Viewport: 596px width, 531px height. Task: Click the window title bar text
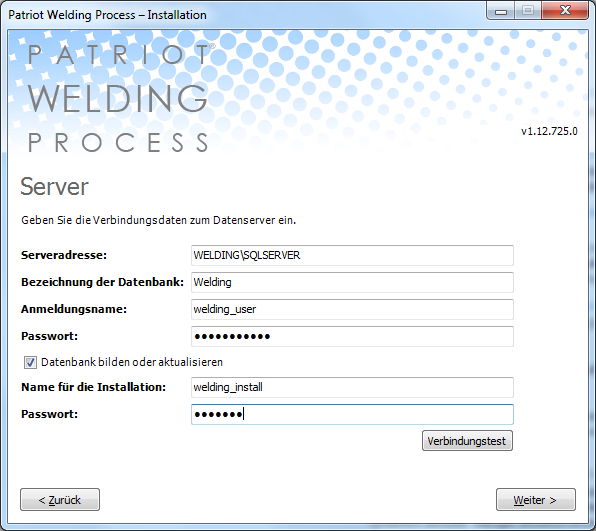pos(107,15)
